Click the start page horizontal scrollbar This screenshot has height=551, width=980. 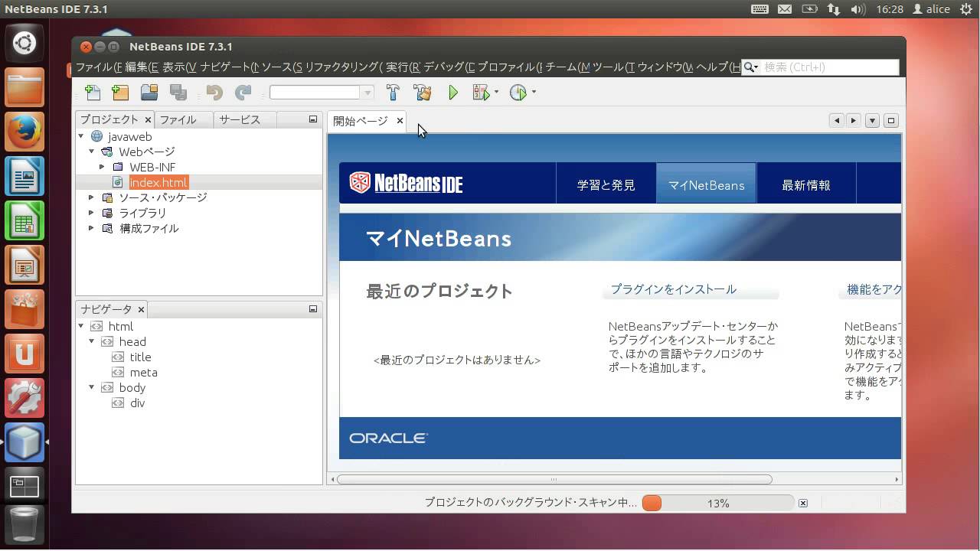pos(554,479)
